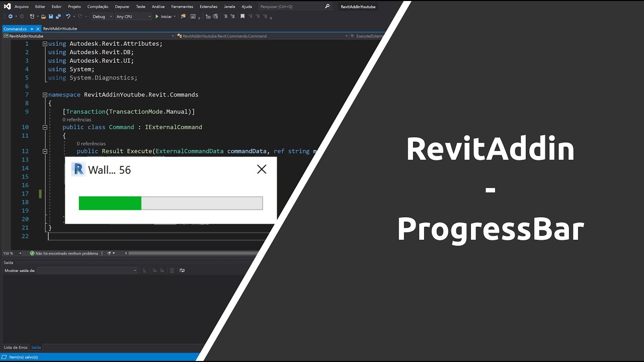Open the Exibir menu
The width and height of the screenshot is (644, 362).
tap(57, 7)
